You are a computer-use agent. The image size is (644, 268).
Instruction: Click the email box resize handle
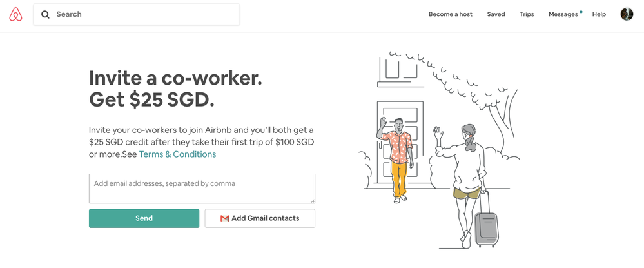tap(312, 200)
